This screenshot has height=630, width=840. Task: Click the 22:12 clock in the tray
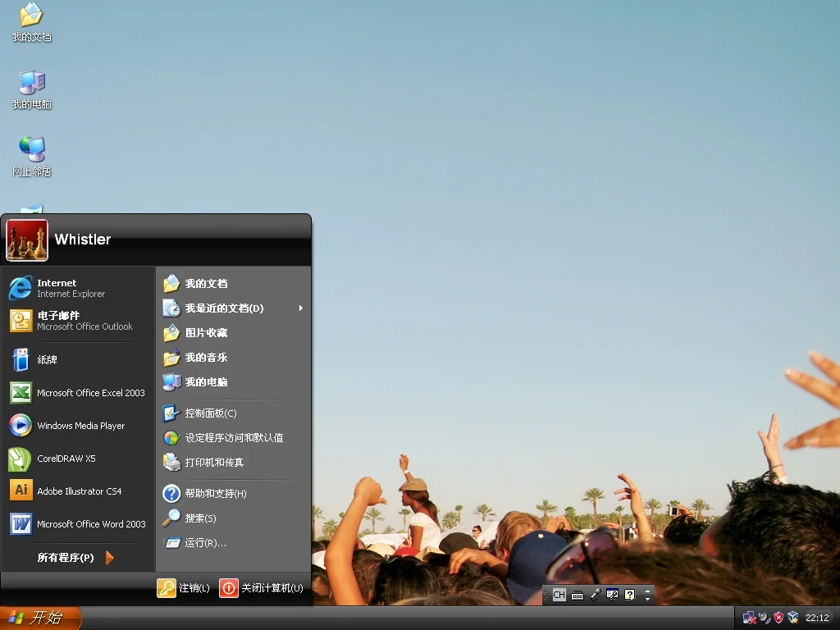817,618
